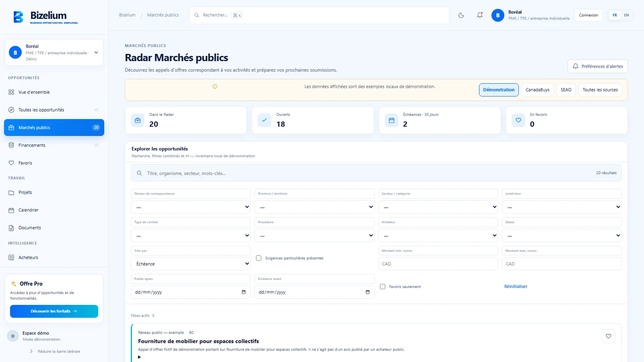The image size is (644, 362).
Task: Expand Boréal organization switcher chevron
Action: tap(96, 52)
